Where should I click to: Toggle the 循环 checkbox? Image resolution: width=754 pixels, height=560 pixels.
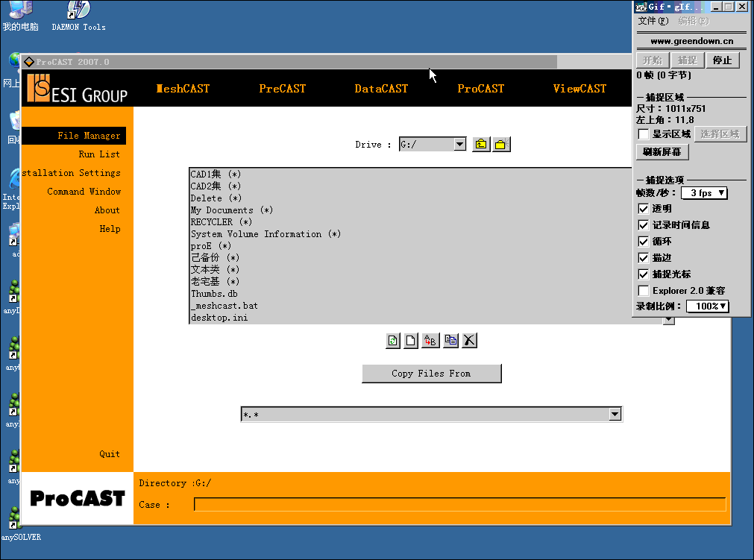click(644, 242)
